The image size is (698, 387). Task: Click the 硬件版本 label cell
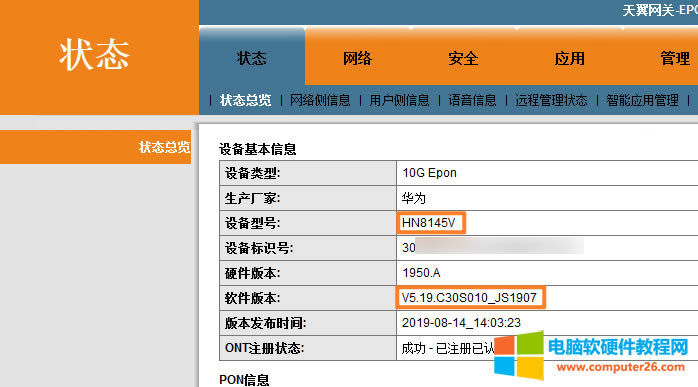tap(308, 273)
